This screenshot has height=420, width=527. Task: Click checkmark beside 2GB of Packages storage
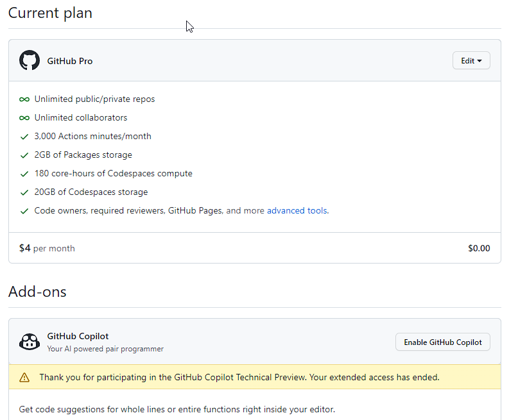(x=24, y=155)
